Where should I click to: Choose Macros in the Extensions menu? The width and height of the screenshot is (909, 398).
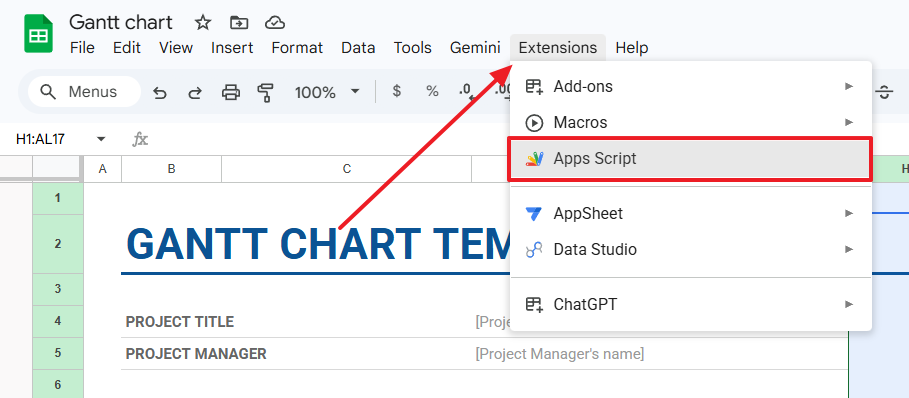tap(690, 123)
